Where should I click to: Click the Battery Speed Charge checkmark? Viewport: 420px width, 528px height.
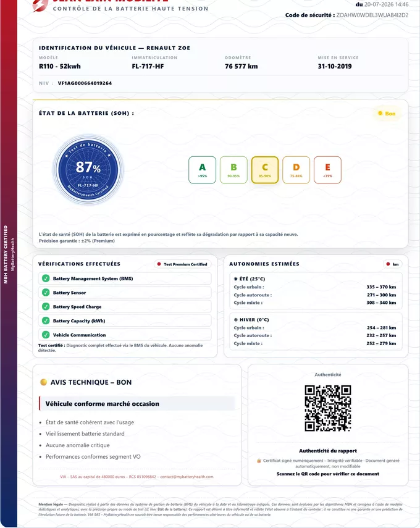pos(46,307)
